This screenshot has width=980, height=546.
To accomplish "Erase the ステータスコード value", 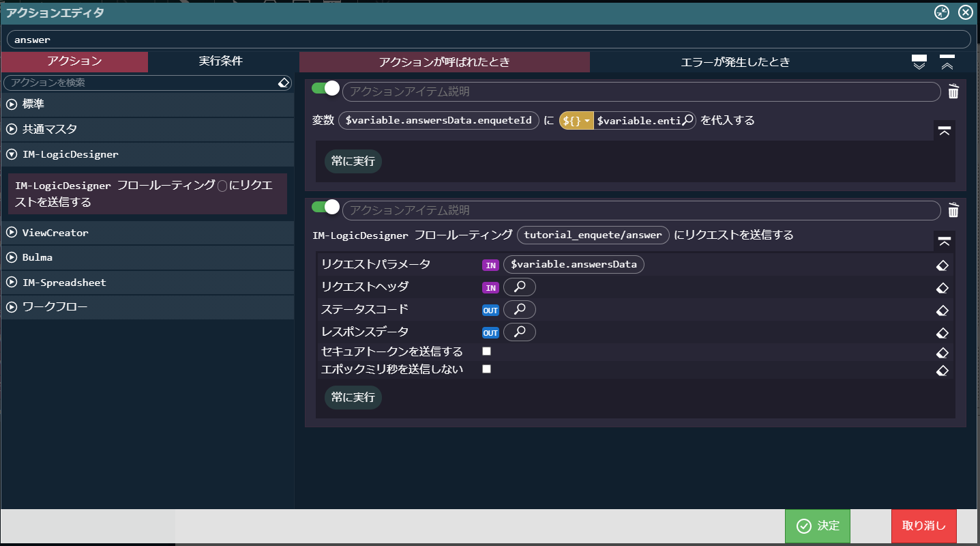I will 942,311.
